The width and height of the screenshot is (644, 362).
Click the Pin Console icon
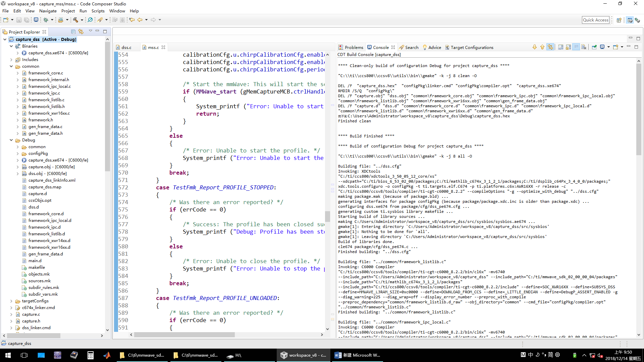594,47
